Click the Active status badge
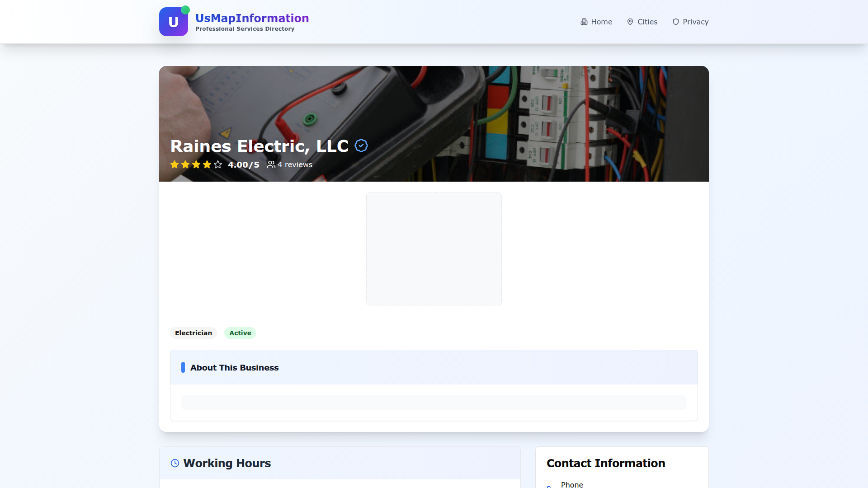The image size is (868, 488). [240, 333]
